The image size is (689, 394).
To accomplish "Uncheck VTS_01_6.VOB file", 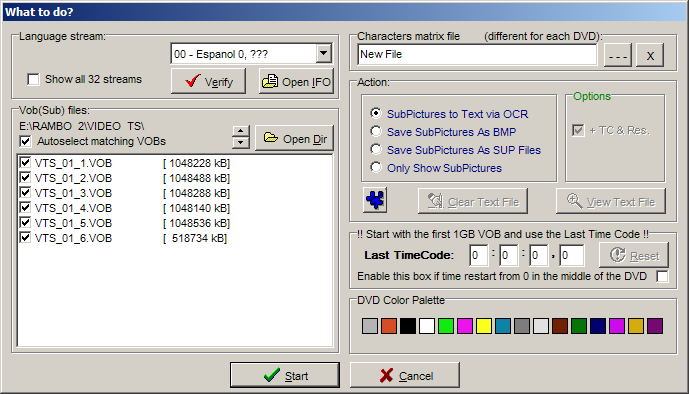I will click(25, 238).
